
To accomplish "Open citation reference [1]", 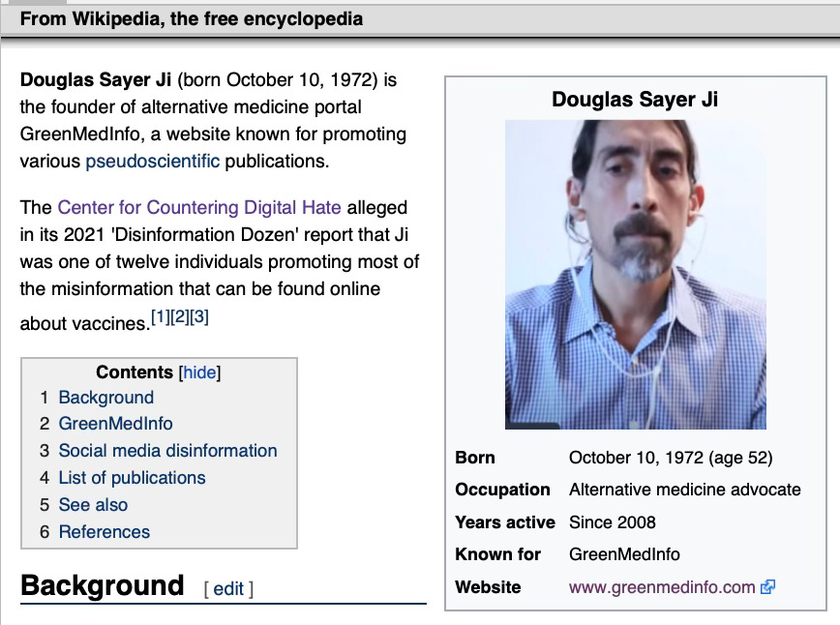I will pyautogui.click(x=161, y=317).
